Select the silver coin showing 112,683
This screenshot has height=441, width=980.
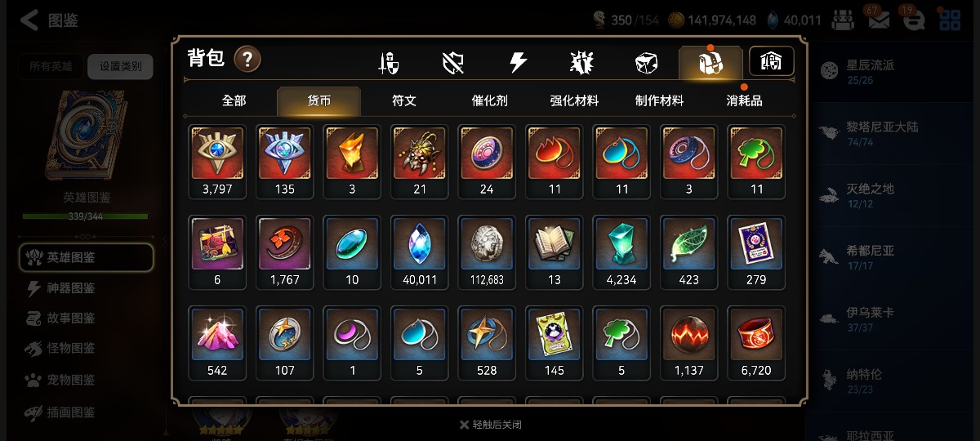[x=487, y=252]
